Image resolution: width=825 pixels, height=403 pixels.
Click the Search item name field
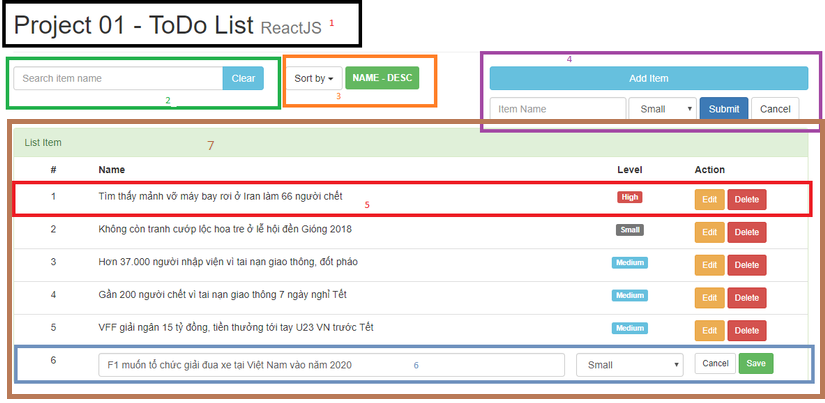pos(118,78)
